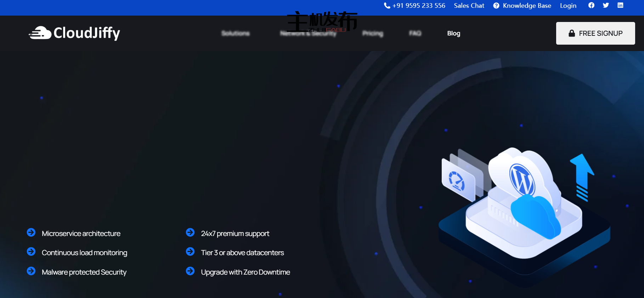Viewport: 644px width, 298px height.
Task: Click the CloudJiffy logo
Action: [74, 33]
